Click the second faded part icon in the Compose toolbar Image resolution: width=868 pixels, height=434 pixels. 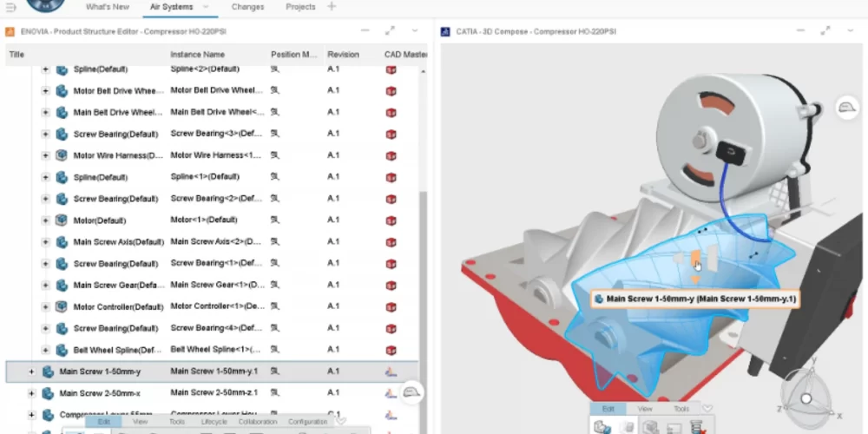pyautogui.click(x=626, y=427)
